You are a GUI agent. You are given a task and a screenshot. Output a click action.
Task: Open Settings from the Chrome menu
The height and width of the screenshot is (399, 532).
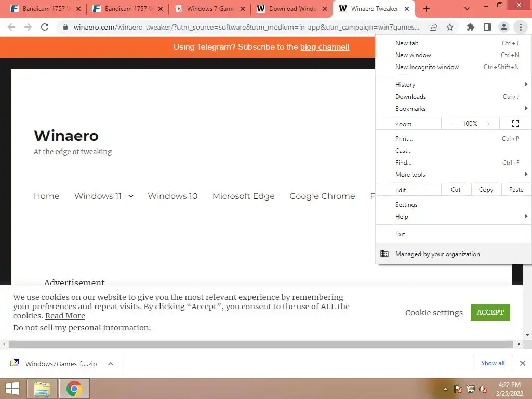453,205
